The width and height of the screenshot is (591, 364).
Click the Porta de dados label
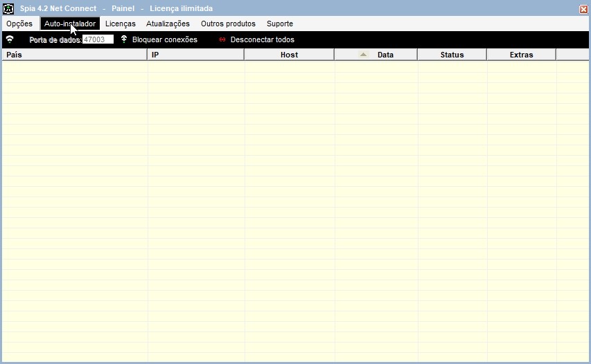[x=55, y=39]
